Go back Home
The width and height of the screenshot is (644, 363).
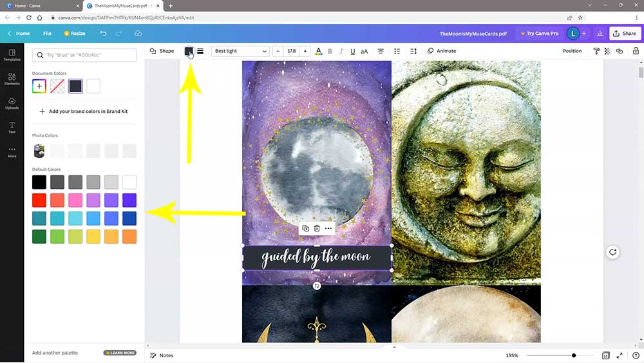[x=19, y=34]
